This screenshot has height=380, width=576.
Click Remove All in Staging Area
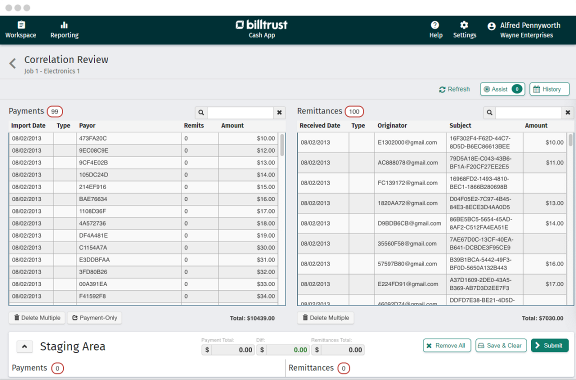click(447, 345)
